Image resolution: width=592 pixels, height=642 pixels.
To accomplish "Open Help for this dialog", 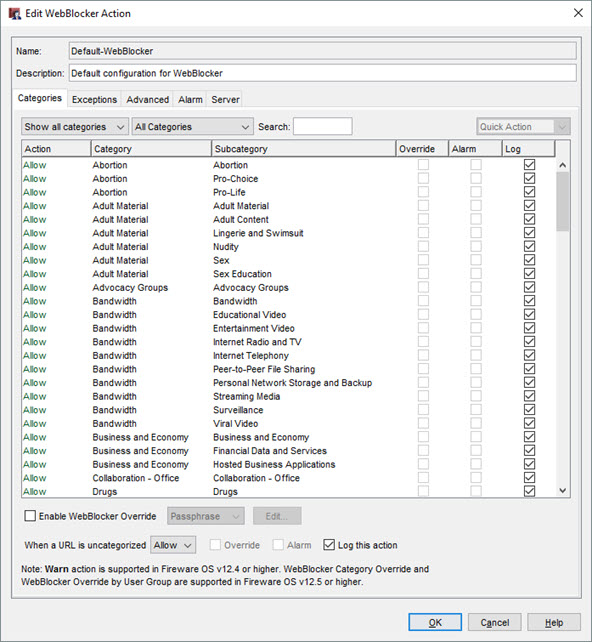I will pos(554,622).
